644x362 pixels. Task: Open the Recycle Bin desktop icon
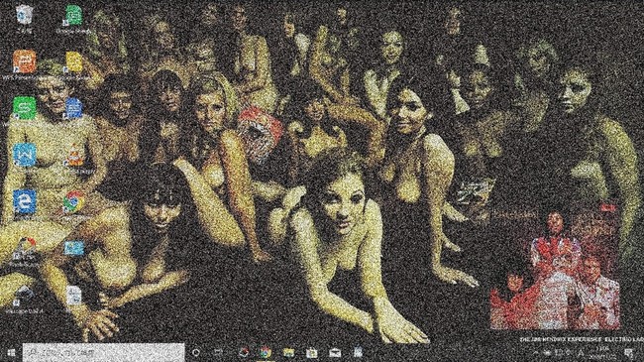25,15
